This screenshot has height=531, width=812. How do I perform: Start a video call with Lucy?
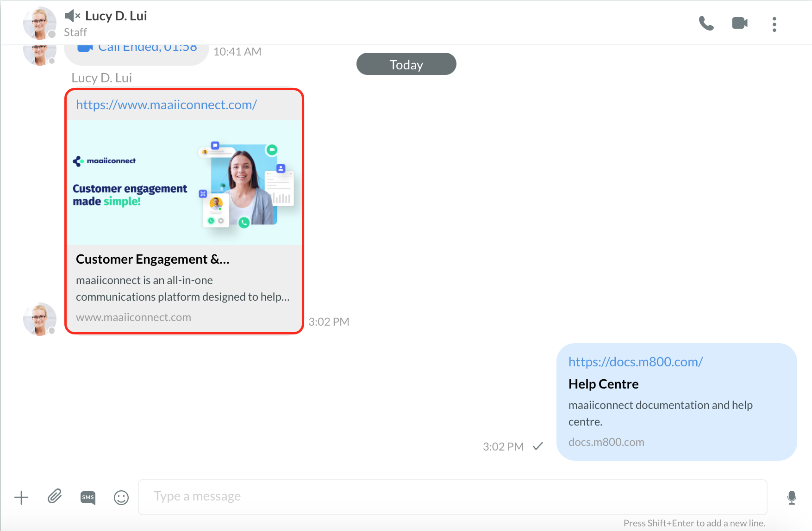coord(740,23)
